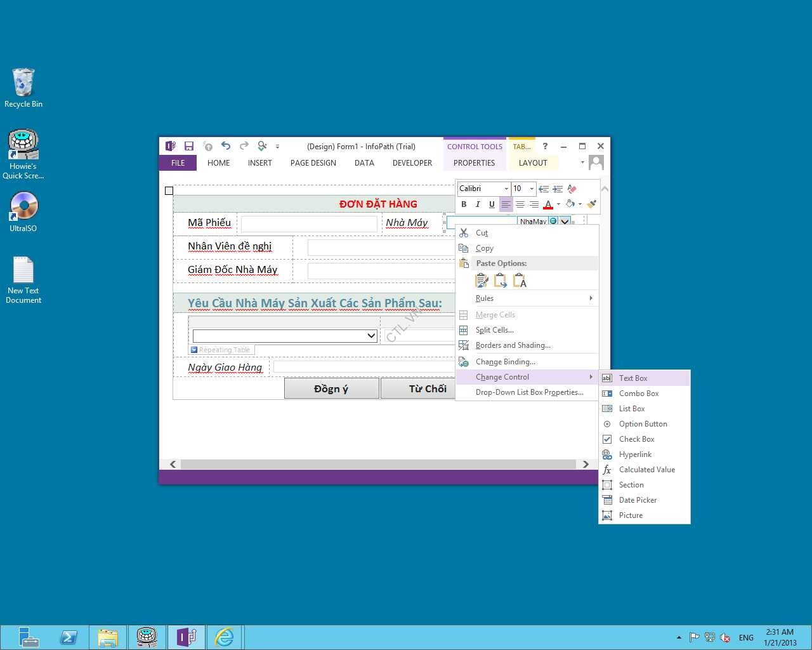812x650 pixels.
Task: Open the font size 10 dropdown
Action: click(532, 189)
